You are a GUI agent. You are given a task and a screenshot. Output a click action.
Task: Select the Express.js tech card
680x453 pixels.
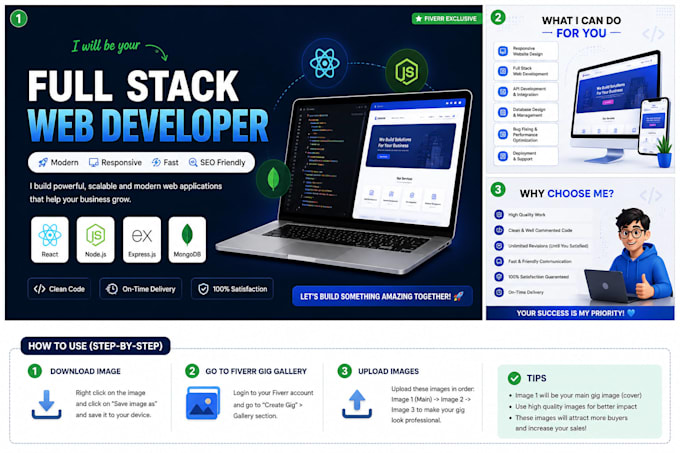142,240
